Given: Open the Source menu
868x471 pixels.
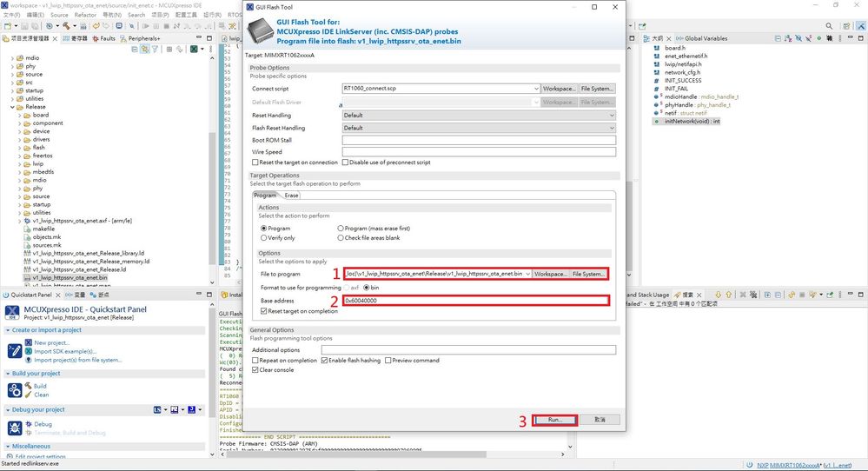Looking at the screenshot, I should click(x=59, y=15).
